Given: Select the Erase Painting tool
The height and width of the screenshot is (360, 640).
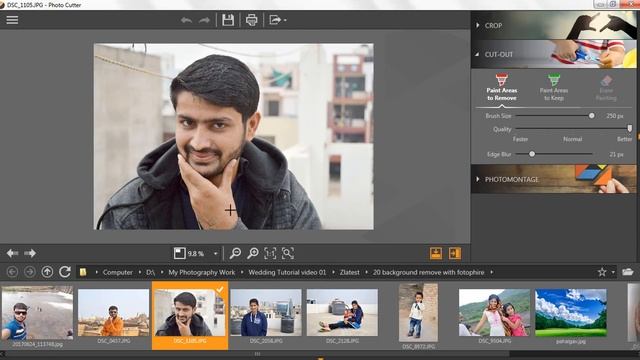Looking at the screenshot, I should click(x=606, y=87).
